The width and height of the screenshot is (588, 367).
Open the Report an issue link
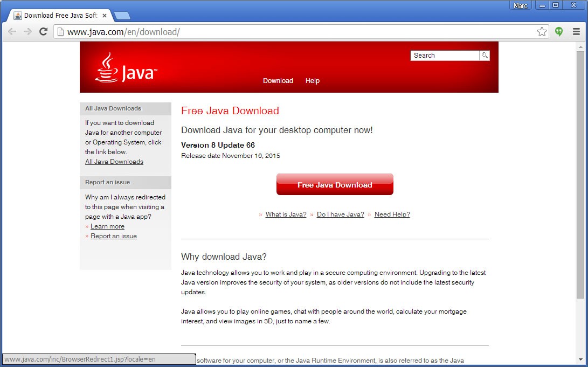coord(114,236)
